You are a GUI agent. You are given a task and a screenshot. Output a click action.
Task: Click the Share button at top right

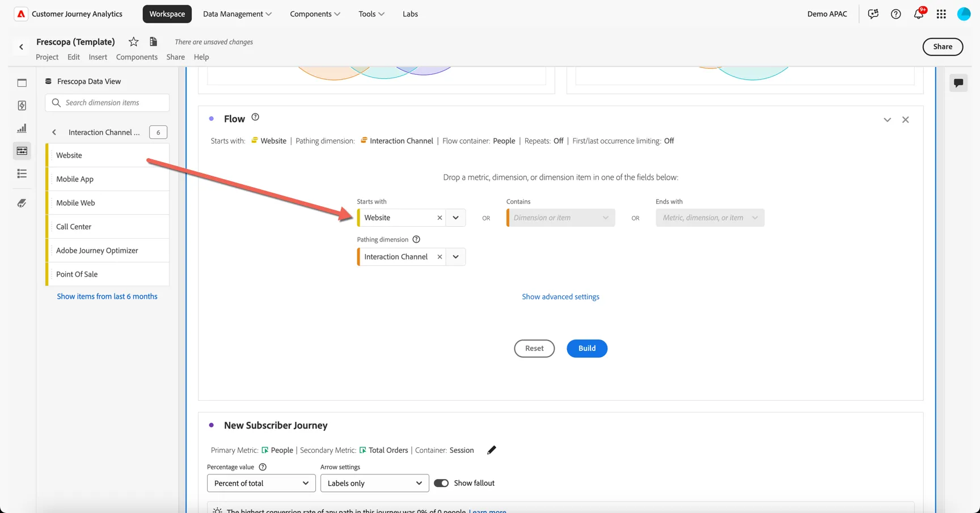(x=943, y=47)
